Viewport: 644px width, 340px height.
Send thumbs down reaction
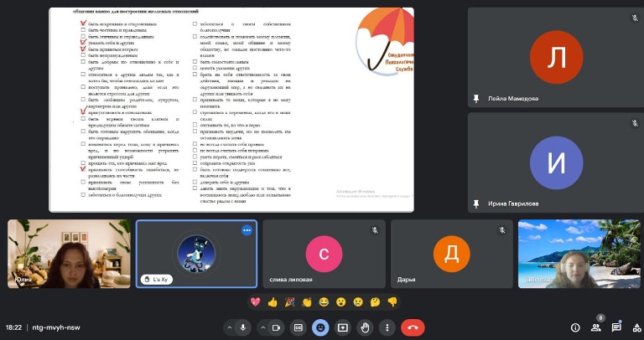(392, 302)
